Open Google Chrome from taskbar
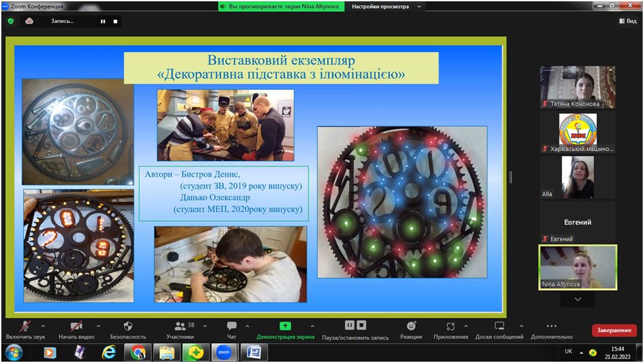This screenshot has height=363, width=644. (138, 352)
